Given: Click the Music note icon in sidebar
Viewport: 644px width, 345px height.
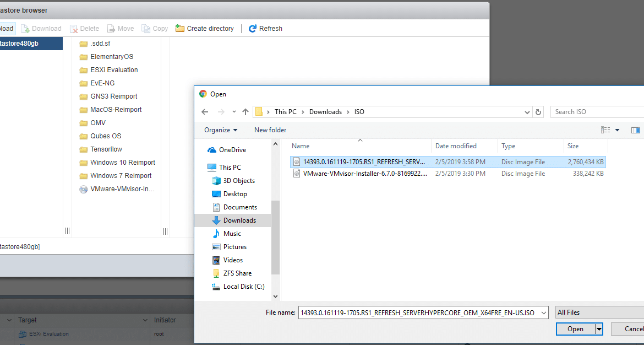Looking at the screenshot, I should click(216, 234).
